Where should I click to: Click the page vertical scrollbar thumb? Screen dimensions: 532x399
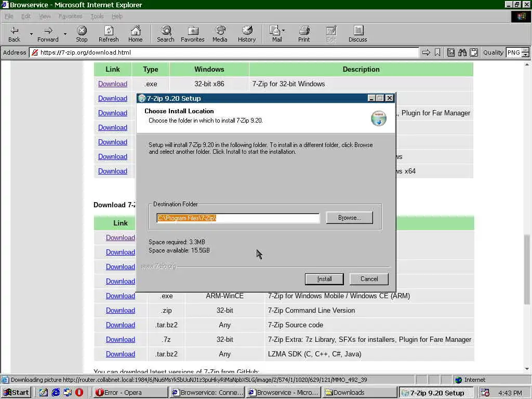coord(527,269)
